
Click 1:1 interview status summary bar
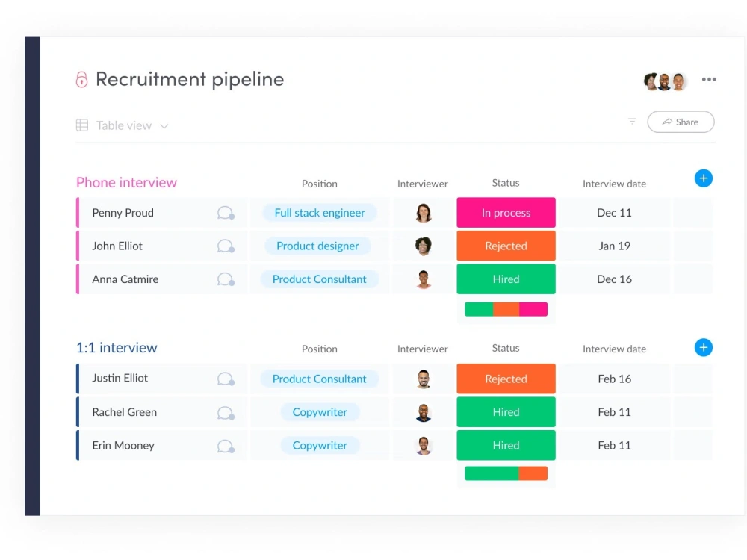(x=506, y=473)
